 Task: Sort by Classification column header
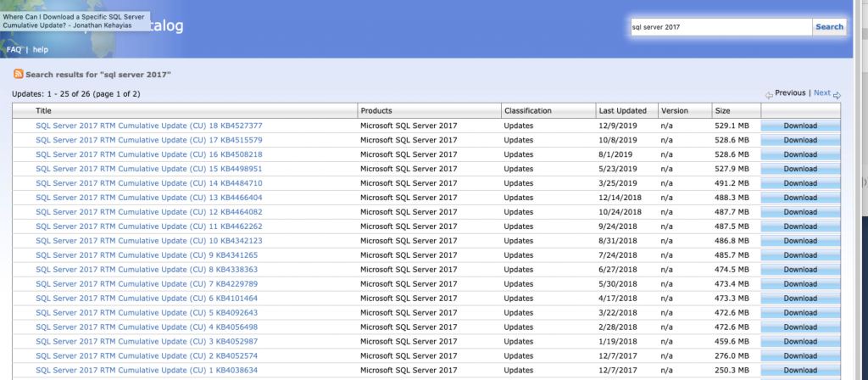click(527, 111)
